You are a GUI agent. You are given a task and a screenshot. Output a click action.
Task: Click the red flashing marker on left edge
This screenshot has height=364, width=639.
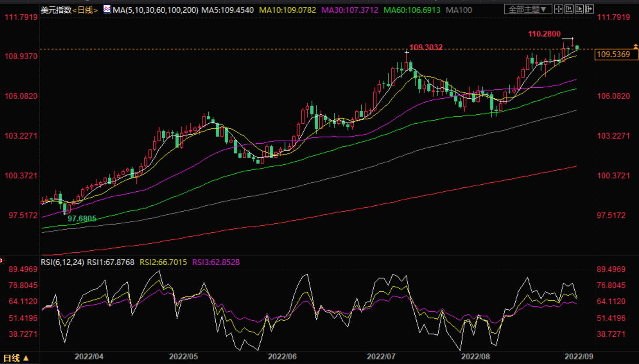(1, 260)
